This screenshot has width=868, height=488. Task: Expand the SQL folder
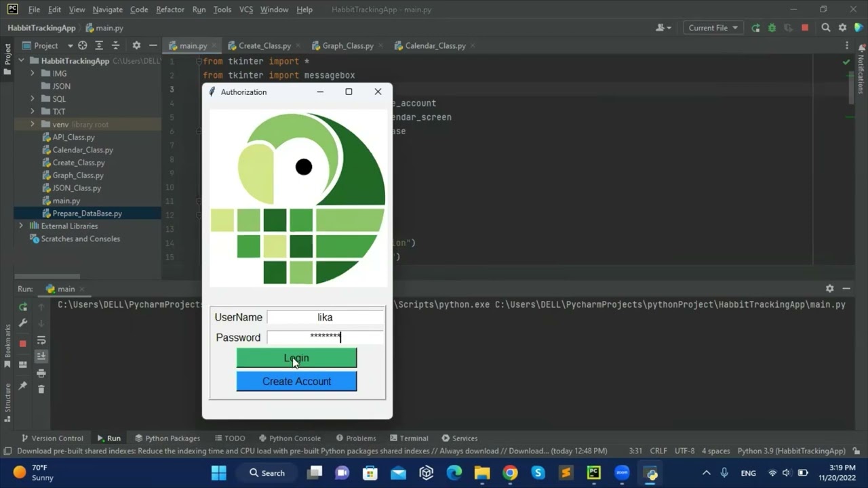[x=32, y=99]
